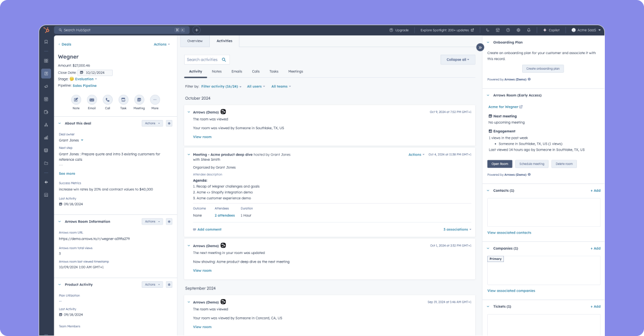The width and height of the screenshot is (644, 336).
Task: Go back to Deals list
Action: coord(65,44)
